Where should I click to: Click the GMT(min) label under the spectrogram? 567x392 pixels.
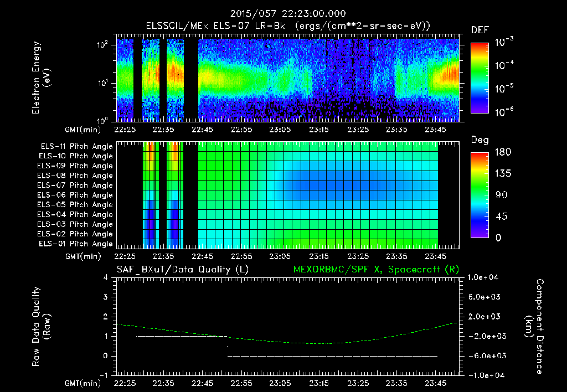tap(83, 130)
